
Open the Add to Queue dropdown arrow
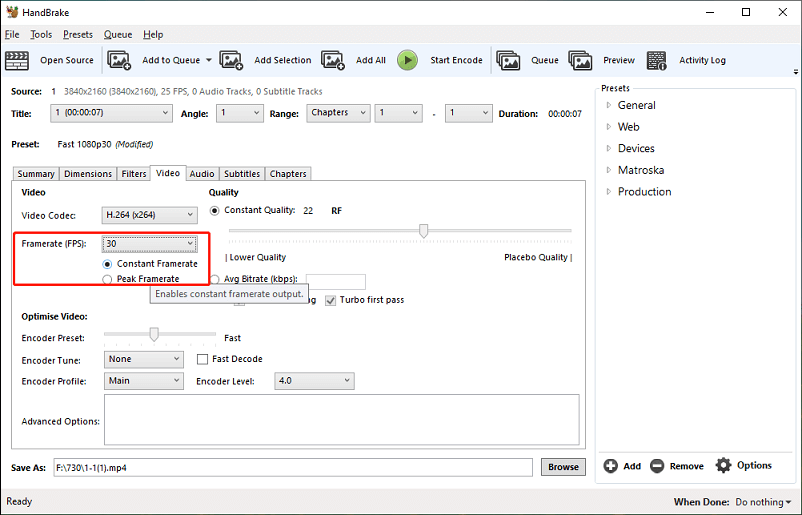209,60
